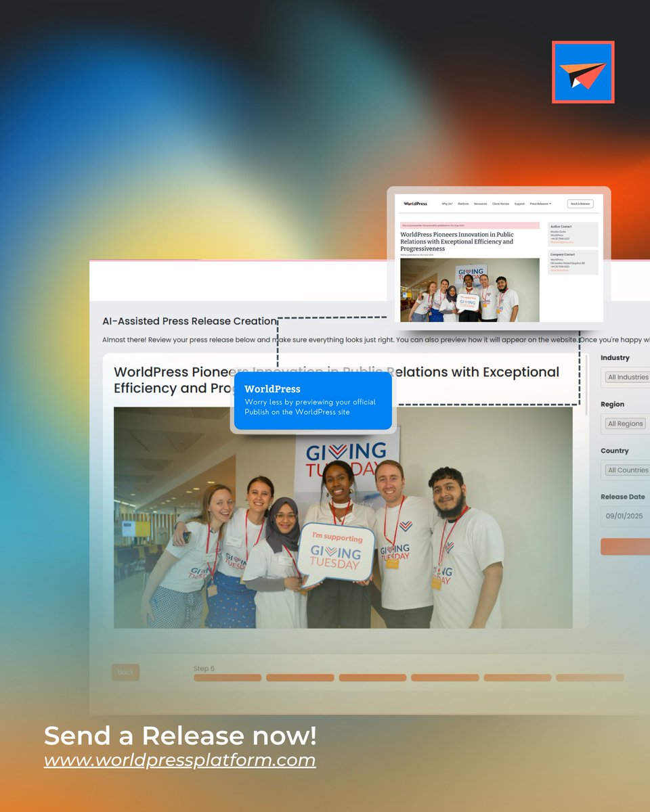
Task: Click the blue WorldPress tooltip card
Action: pyautogui.click(x=313, y=401)
